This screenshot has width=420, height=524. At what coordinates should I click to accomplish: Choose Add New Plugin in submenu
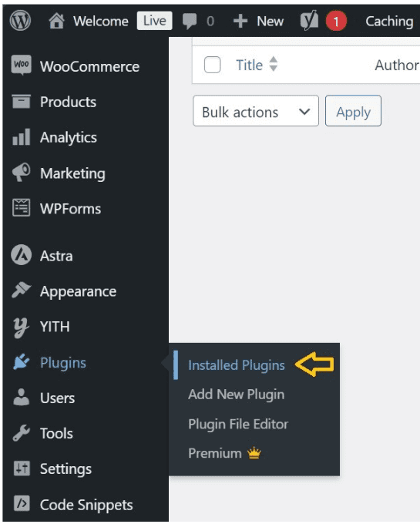pyautogui.click(x=237, y=395)
